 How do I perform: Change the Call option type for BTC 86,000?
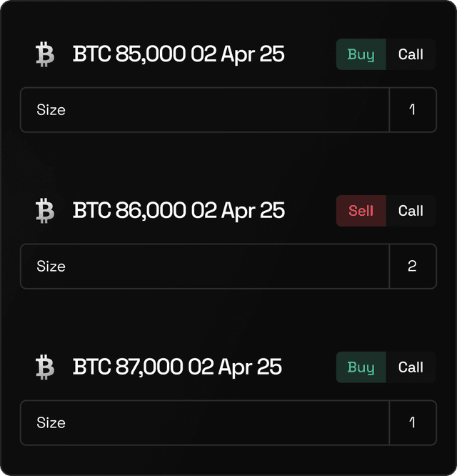[411, 211]
